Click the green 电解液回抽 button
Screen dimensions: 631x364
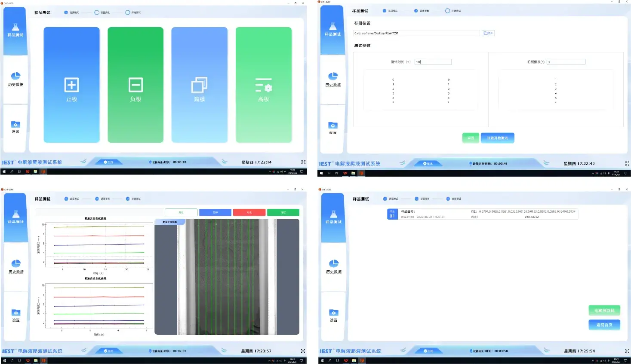[x=604, y=310]
